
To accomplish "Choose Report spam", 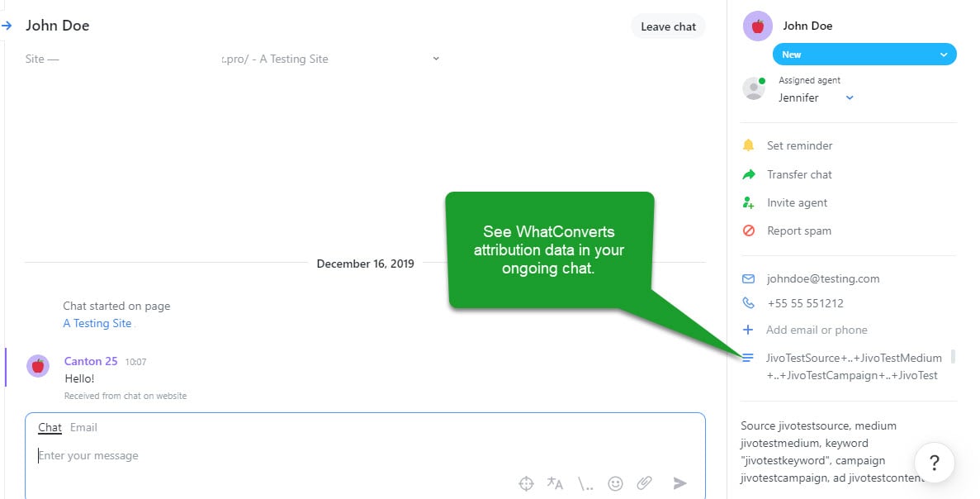I will [x=798, y=230].
